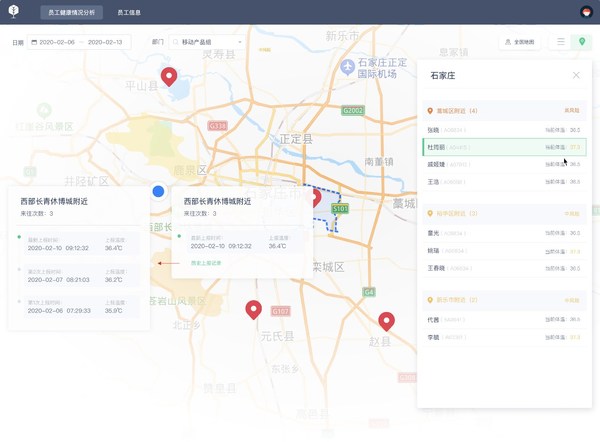600x442 pixels.
Task: Close the 石家庄 side panel
Action: 576,75
